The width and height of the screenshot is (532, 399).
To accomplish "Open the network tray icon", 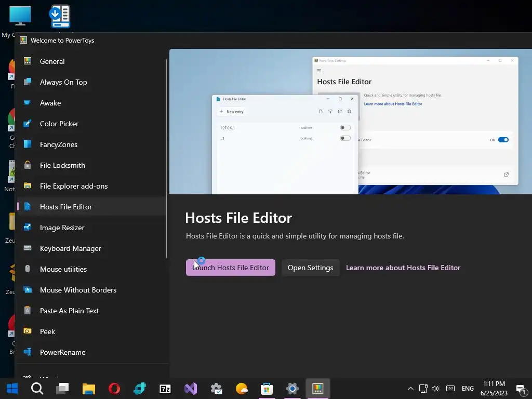I will coord(423,389).
